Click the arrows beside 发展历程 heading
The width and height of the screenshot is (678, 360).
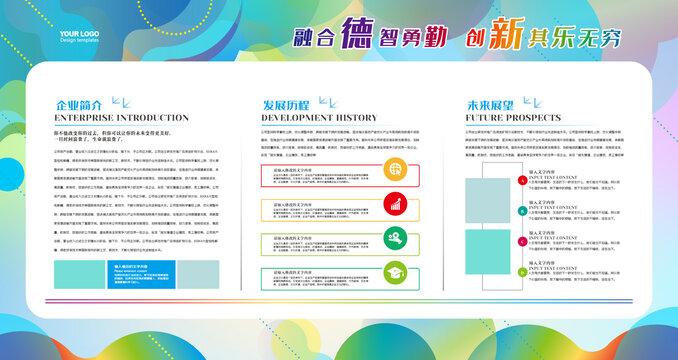point(328,102)
